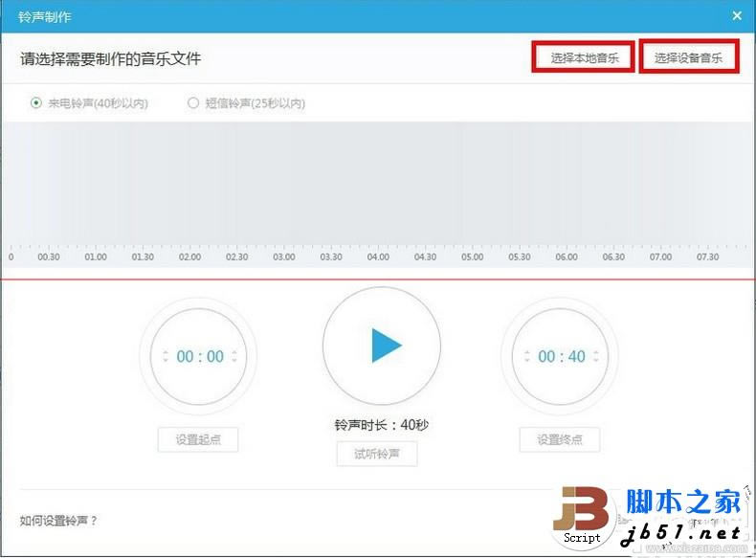
Task: Click 选择设备音乐 button
Action: pyautogui.click(x=688, y=57)
